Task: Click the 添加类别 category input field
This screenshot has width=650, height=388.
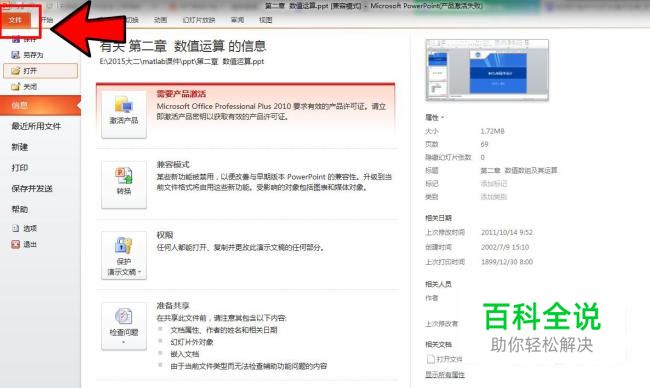Action: (x=494, y=197)
